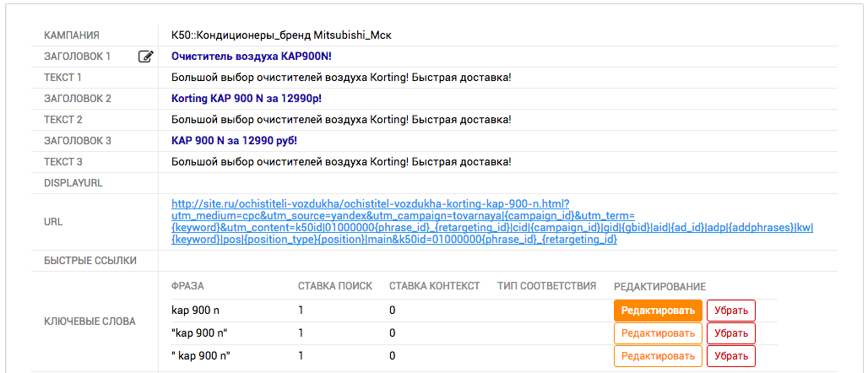
Task: Click search bid 1 for unquoted kap 900 n
Action: (x=301, y=311)
